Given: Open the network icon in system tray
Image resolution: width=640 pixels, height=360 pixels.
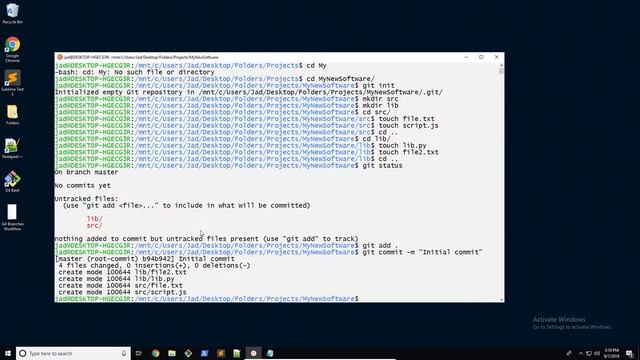Looking at the screenshot, I should (x=589, y=353).
